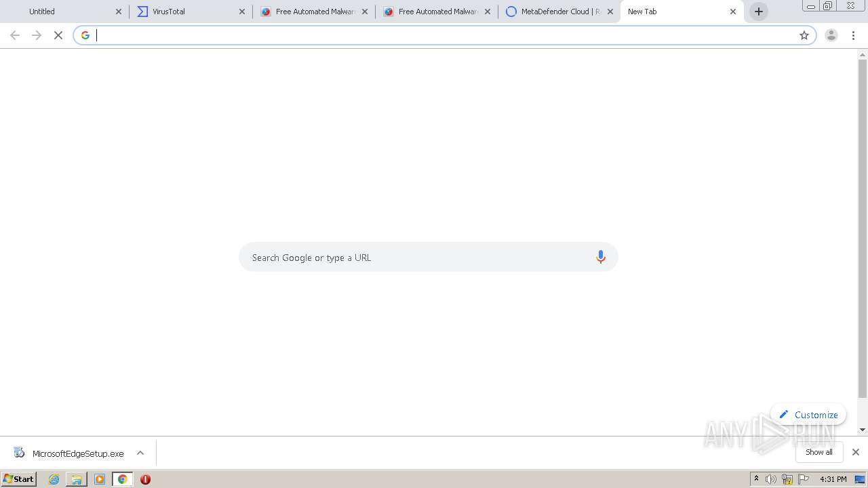Customize the new tab page
This screenshot has width=868, height=488.
tap(808, 415)
